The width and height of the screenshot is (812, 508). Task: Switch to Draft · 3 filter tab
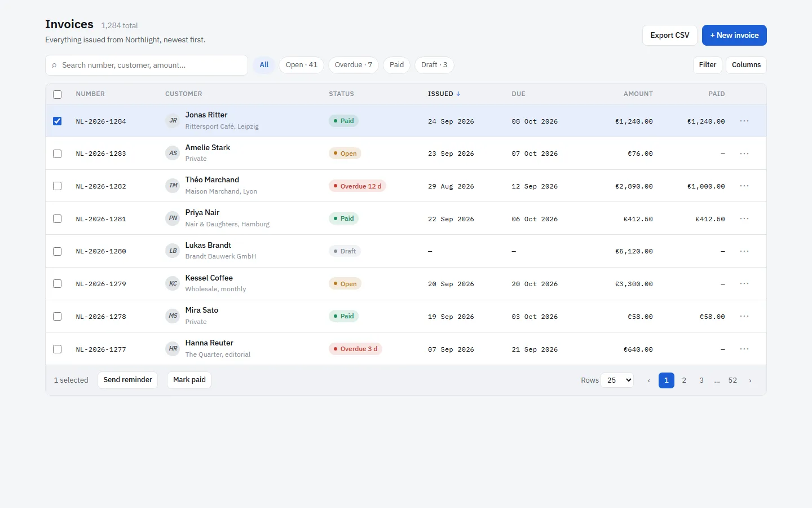tap(434, 65)
